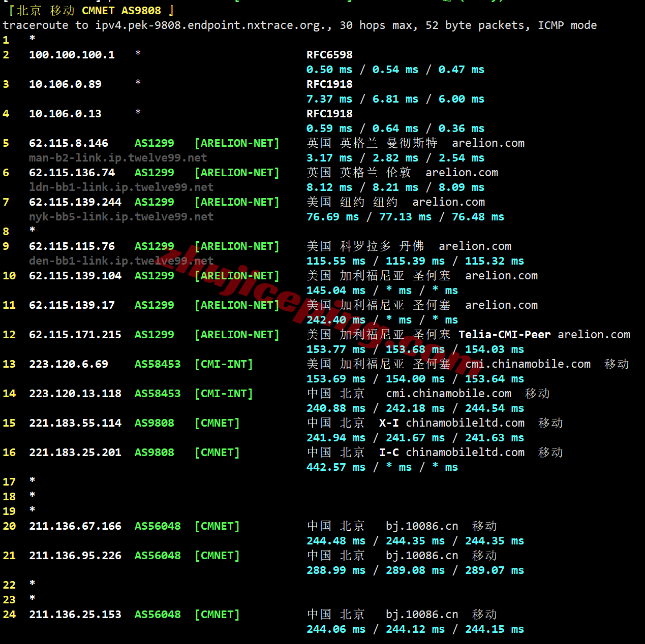
Task: Click AS56048 on hop 21
Action: (158, 556)
